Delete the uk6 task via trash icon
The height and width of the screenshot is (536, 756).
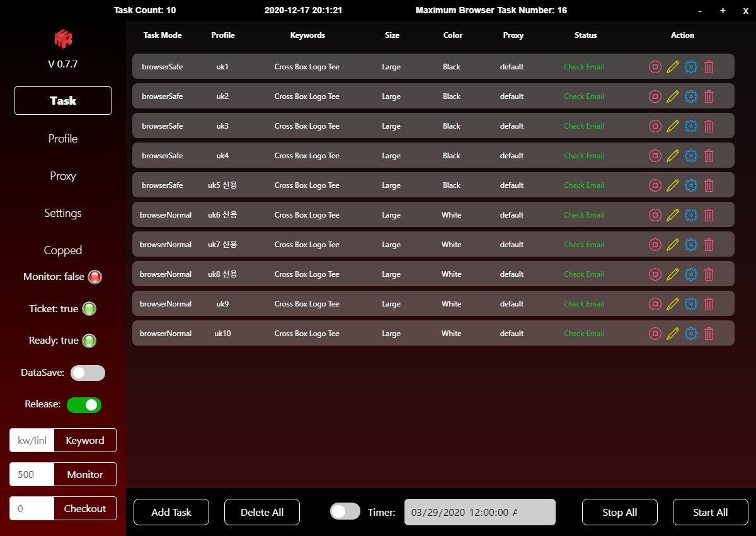pos(709,215)
